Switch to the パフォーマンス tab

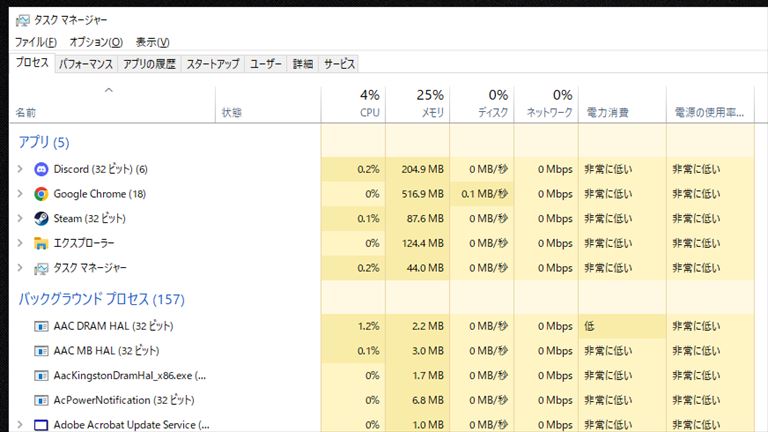click(x=86, y=64)
